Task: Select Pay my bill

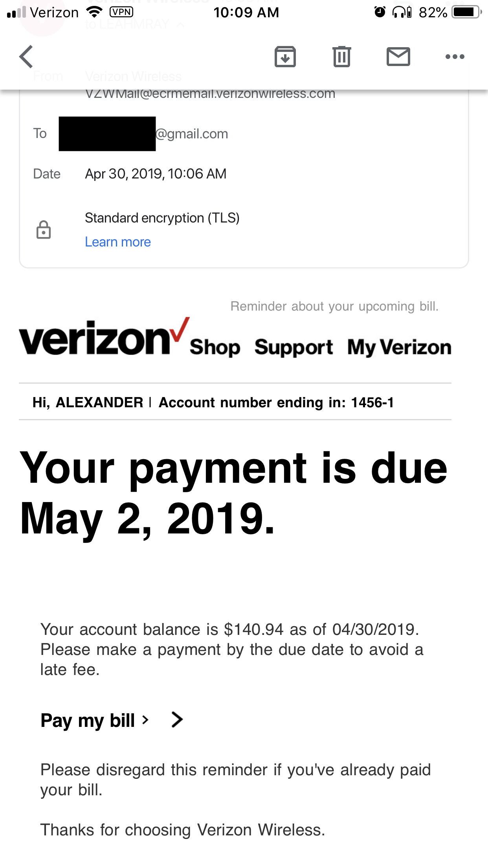Action: tap(88, 720)
